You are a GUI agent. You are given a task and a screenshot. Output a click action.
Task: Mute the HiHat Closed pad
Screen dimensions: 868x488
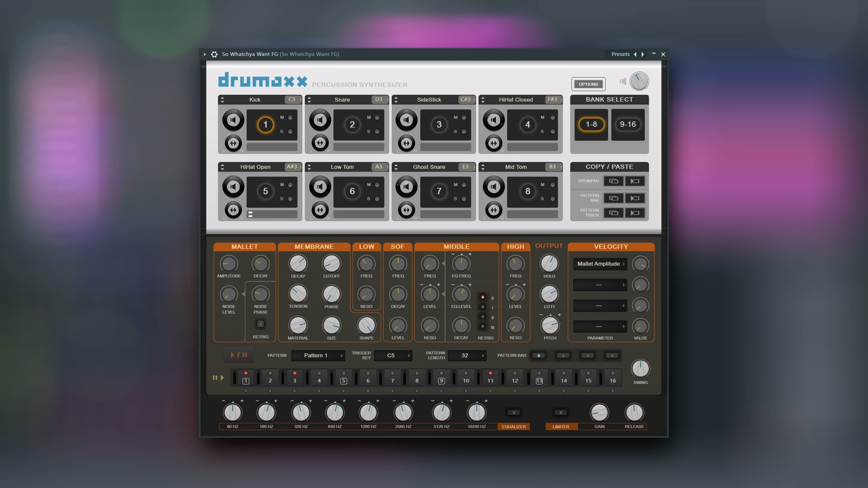tap(552, 117)
